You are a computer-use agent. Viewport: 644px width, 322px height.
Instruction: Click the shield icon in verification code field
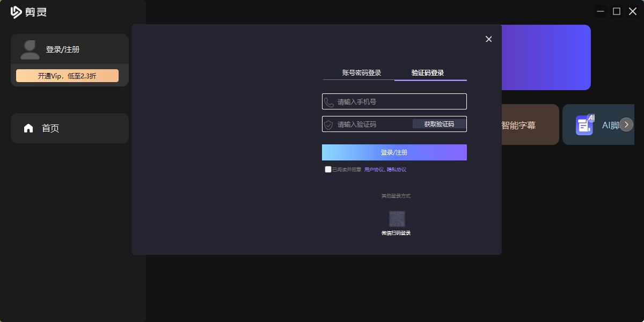click(x=330, y=124)
